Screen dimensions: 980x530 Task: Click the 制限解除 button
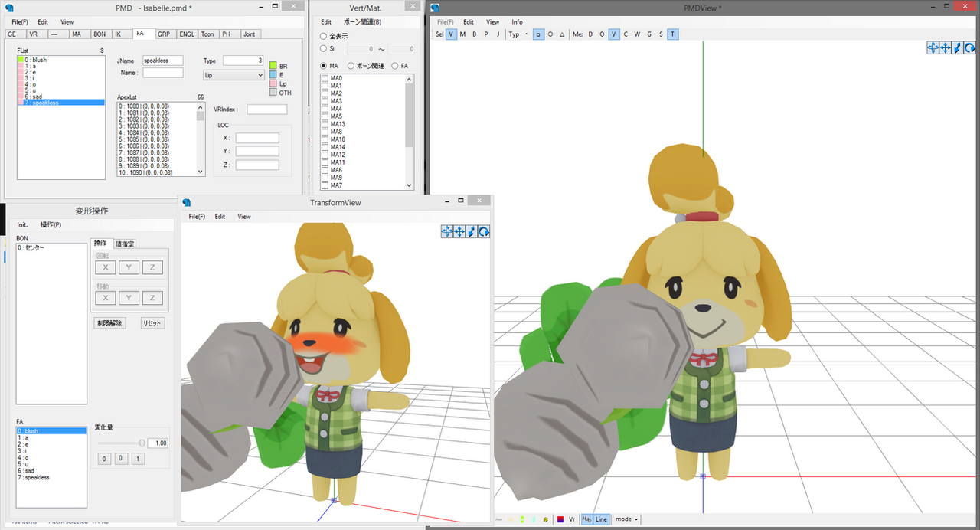pyautogui.click(x=109, y=323)
